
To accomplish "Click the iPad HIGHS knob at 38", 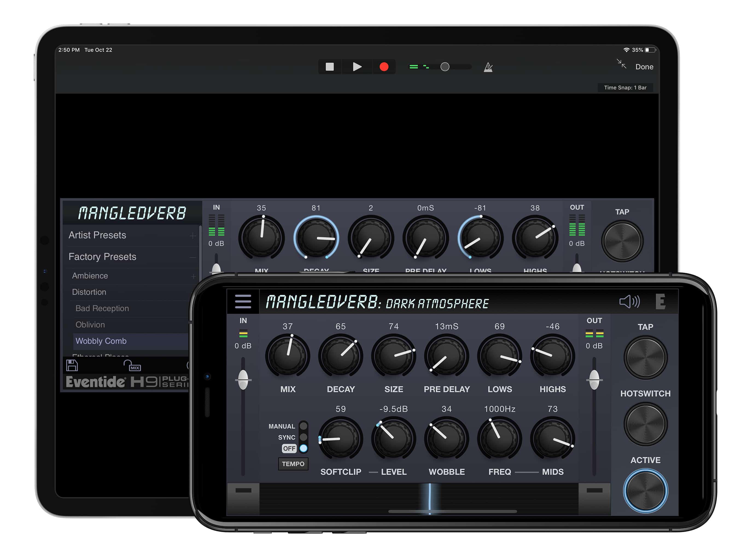I will point(535,238).
